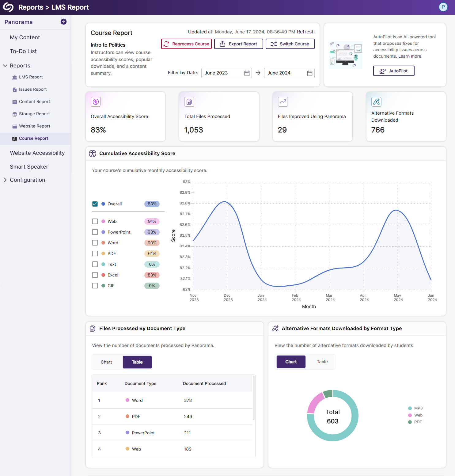Click the Reprocess Course button
Viewport: 455px width, 476px height.
(186, 44)
